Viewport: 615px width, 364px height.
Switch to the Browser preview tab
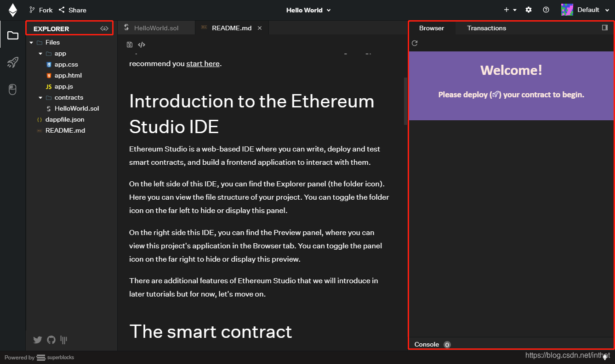click(x=432, y=28)
